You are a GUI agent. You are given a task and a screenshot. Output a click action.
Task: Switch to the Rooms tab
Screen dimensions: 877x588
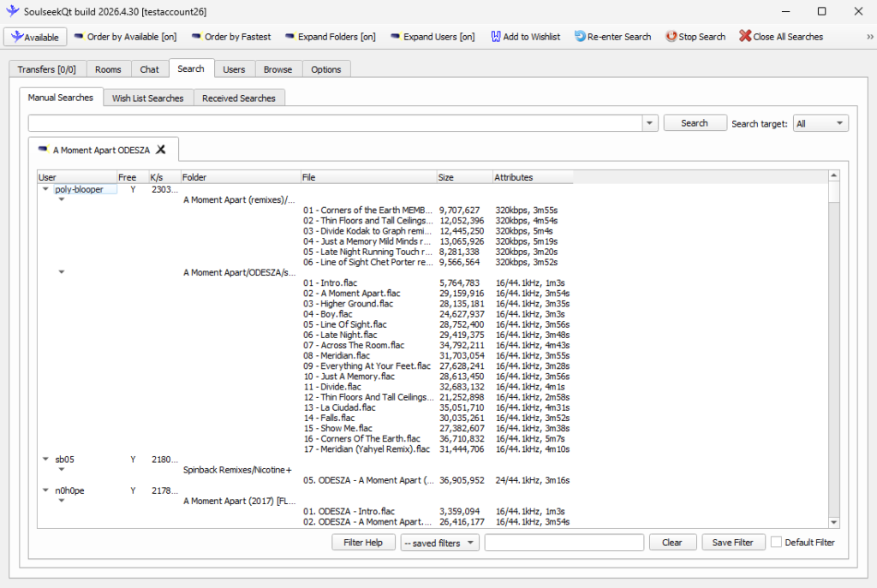tap(108, 69)
